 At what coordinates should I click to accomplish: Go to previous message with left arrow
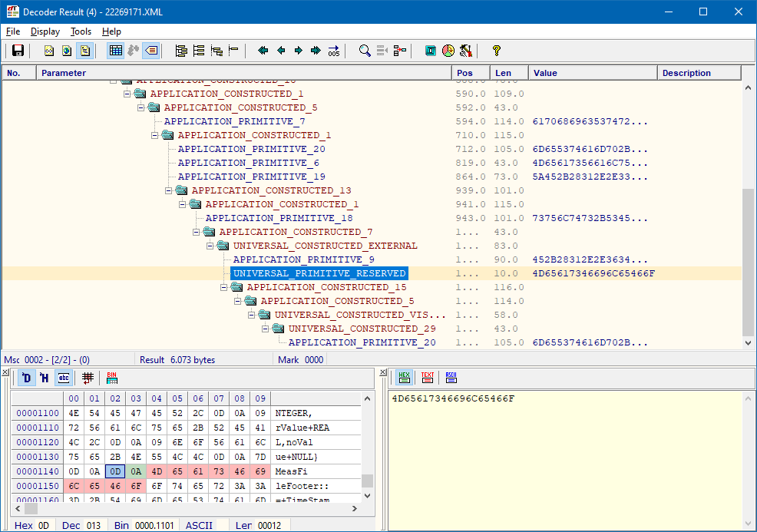[x=281, y=51]
